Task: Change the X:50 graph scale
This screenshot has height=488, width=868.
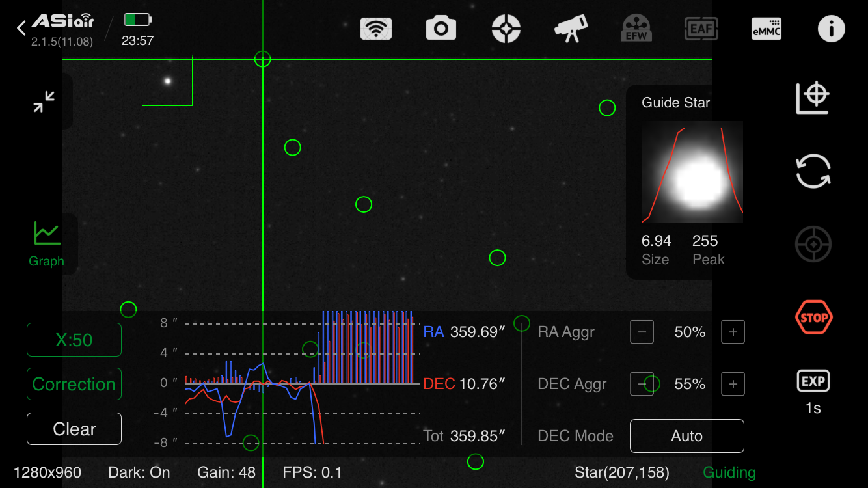Action: [74, 340]
